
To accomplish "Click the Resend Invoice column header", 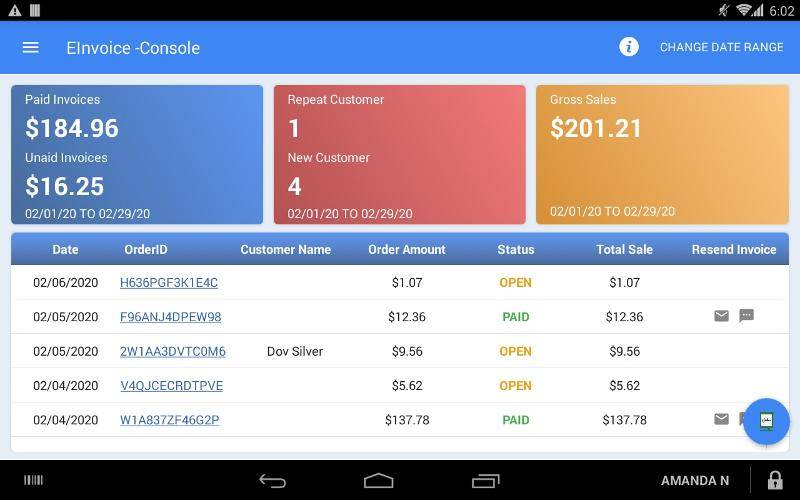I will tap(734, 249).
